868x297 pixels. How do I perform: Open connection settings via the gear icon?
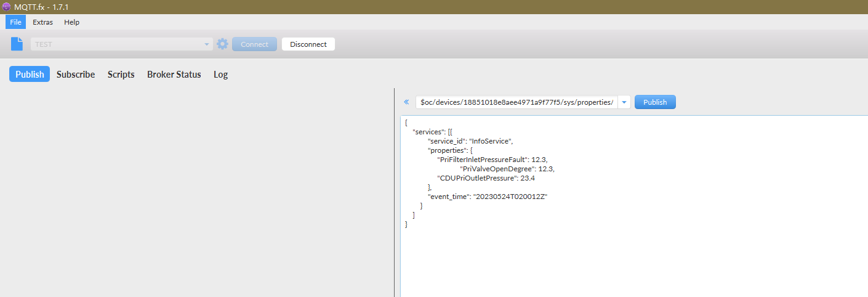[x=222, y=44]
